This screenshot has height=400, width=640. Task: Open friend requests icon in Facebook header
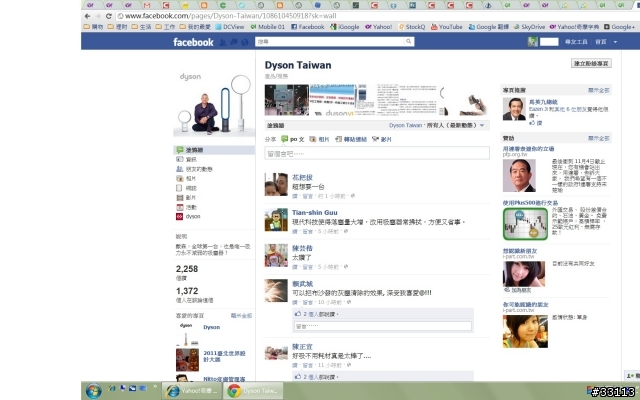(x=223, y=42)
